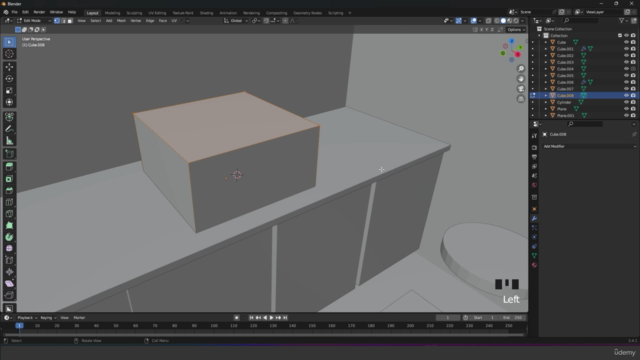640x360 pixels.
Task: Open the Add Modifier dropdown
Action: (589, 147)
